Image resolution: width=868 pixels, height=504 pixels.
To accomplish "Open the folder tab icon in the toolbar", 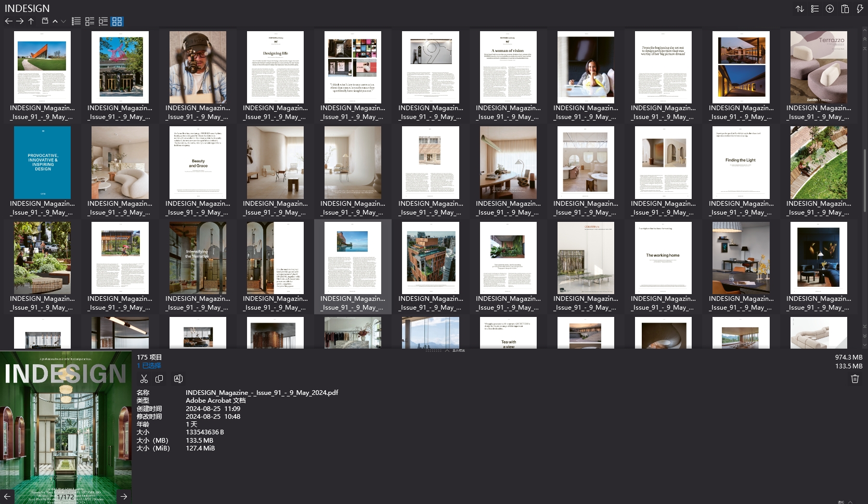I will pos(45,21).
